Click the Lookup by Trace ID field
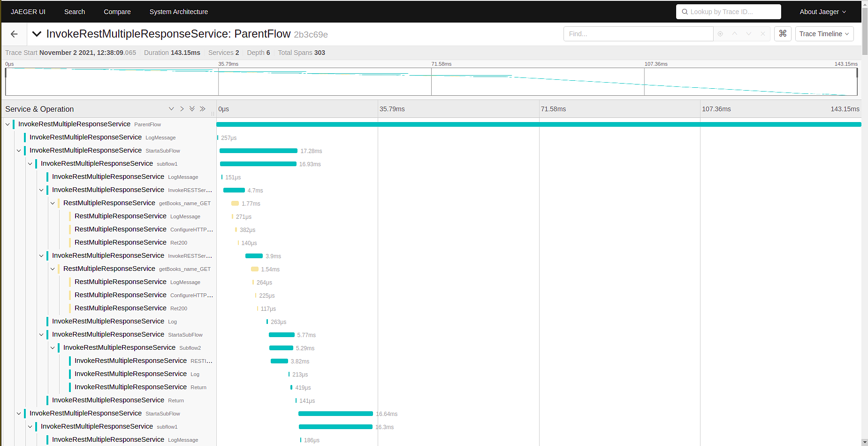Viewport: 868px width, 446px height. click(729, 12)
